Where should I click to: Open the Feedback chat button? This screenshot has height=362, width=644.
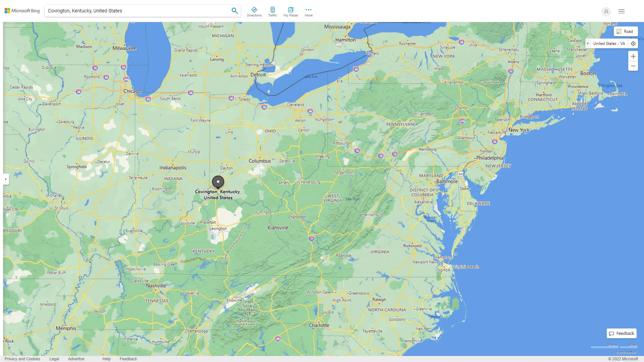click(x=621, y=333)
